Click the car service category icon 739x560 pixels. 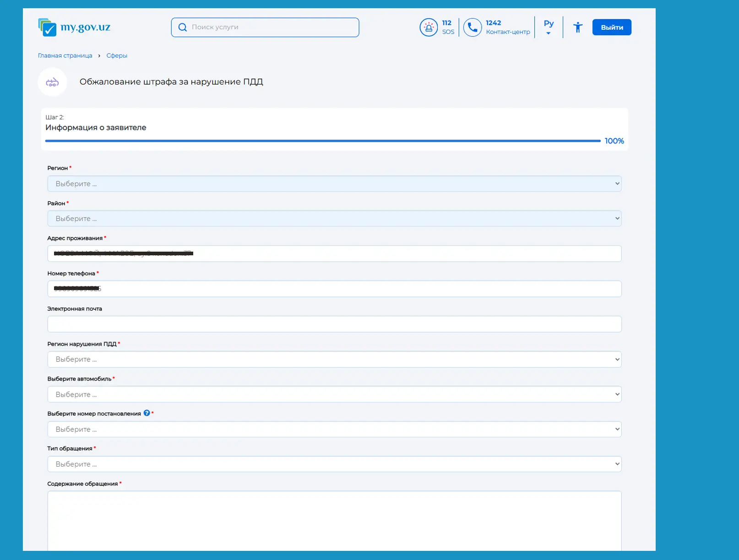tap(52, 82)
